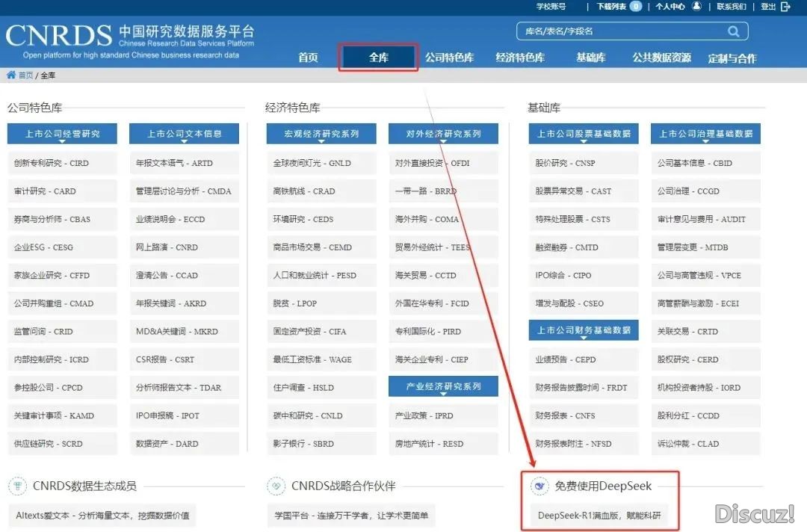Open the 诉讼仲裁 - CLAD database
807x532 pixels.
pos(705,444)
